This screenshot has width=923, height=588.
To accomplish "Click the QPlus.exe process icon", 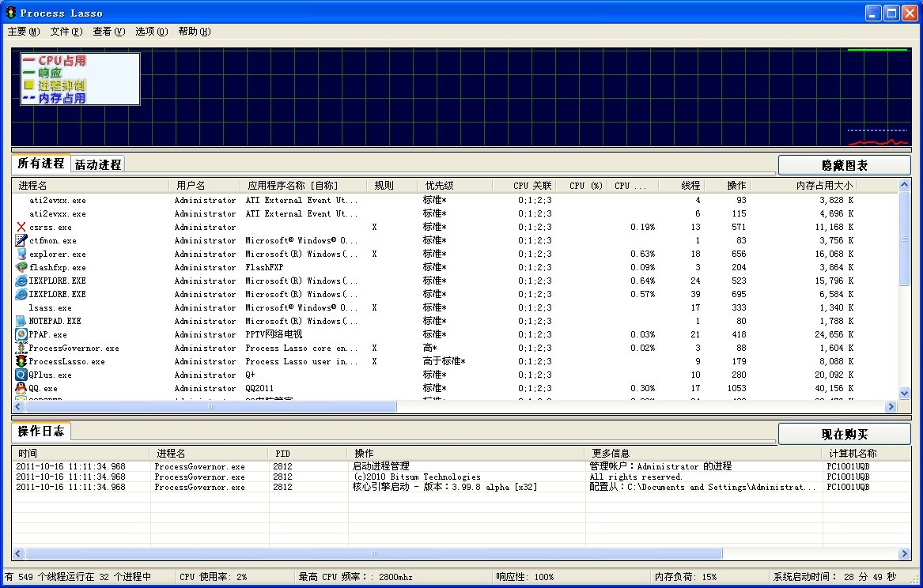I will (x=21, y=375).
